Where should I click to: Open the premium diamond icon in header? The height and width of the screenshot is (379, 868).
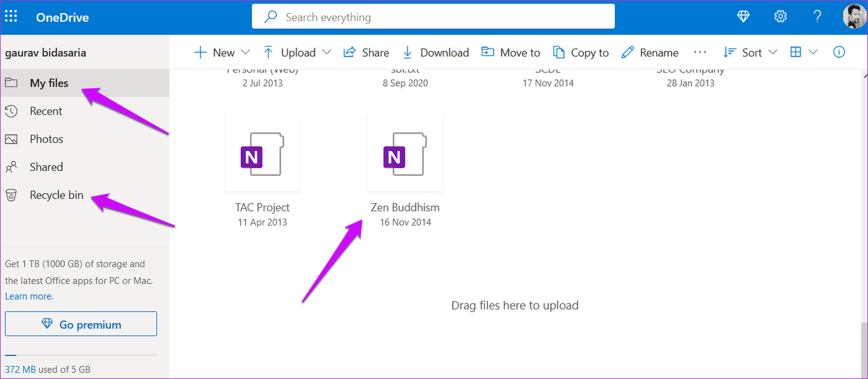(x=743, y=17)
